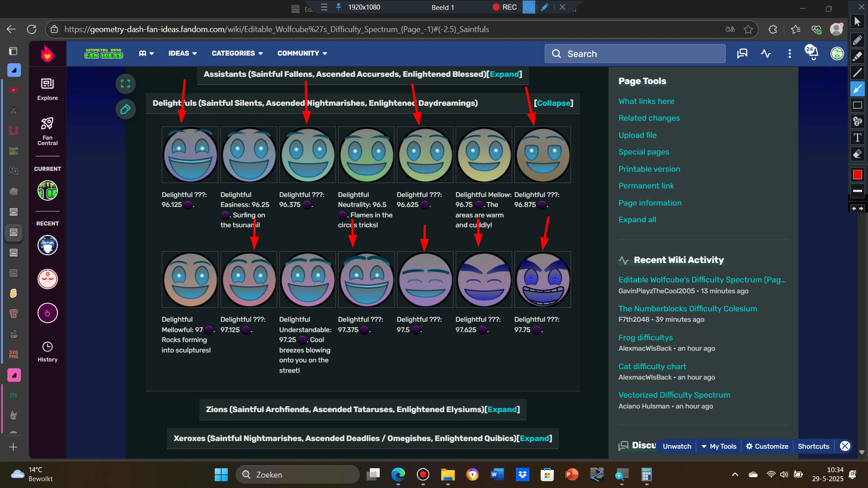Click the fullscreen expand content icon

click(x=125, y=84)
